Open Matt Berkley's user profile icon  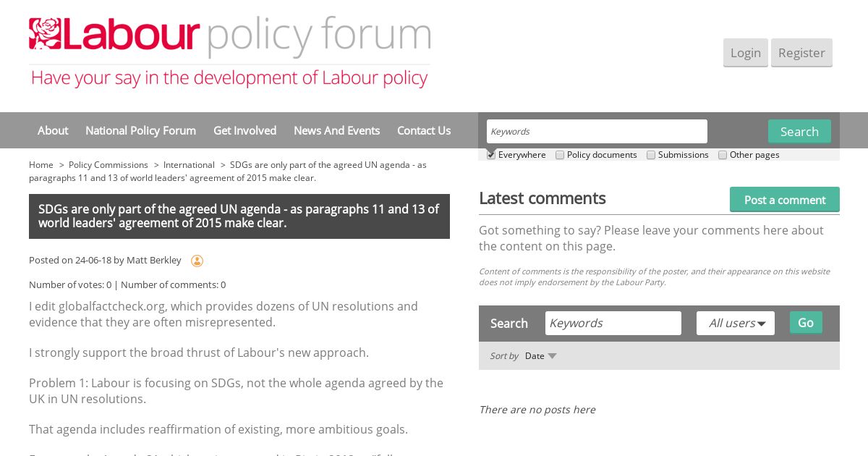[x=197, y=261]
